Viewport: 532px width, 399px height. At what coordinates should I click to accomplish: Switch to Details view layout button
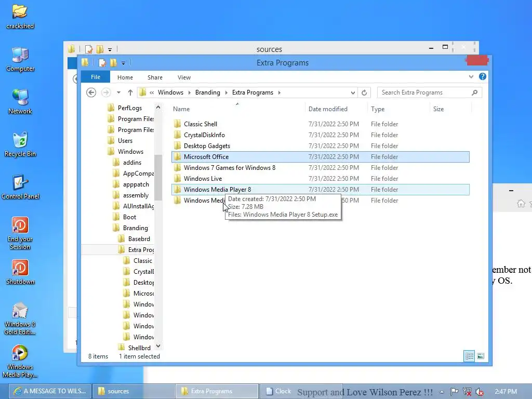click(x=469, y=356)
